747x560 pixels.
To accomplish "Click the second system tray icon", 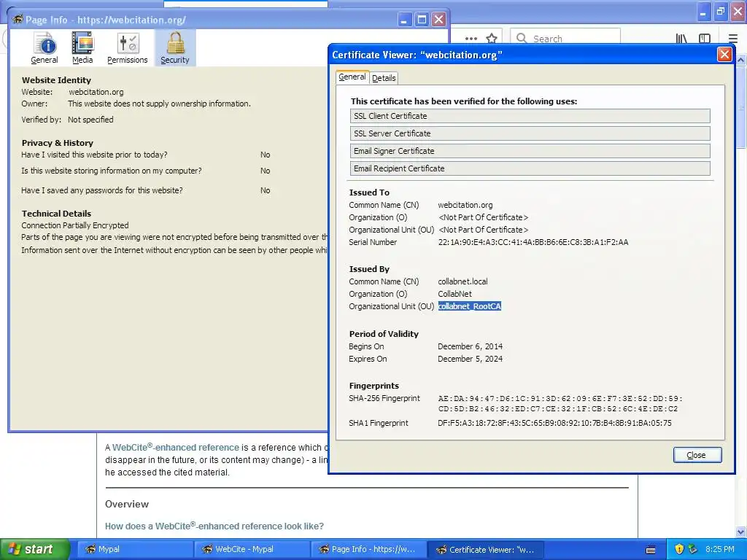I will coord(693,549).
